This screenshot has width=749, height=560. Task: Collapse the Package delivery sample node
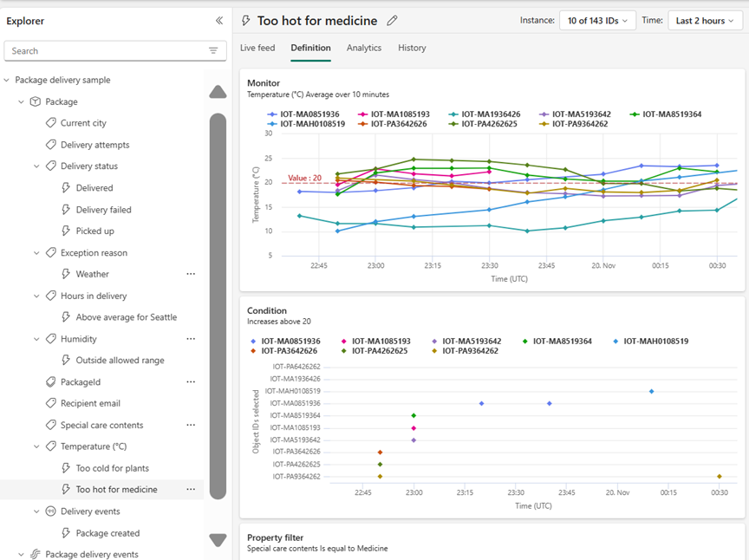coord(6,80)
